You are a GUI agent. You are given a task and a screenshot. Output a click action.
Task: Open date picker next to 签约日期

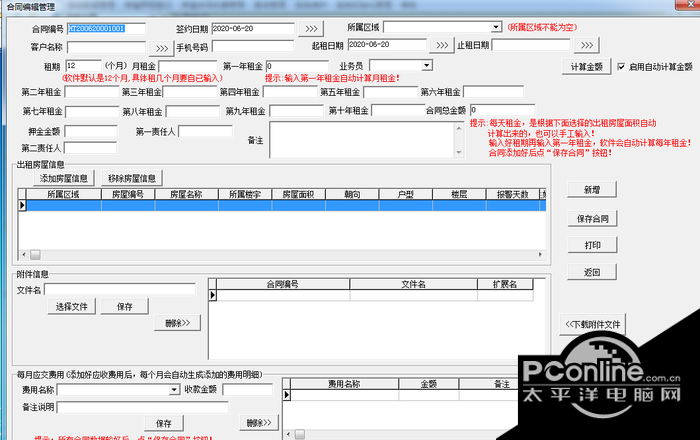pyautogui.click(x=311, y=29)
